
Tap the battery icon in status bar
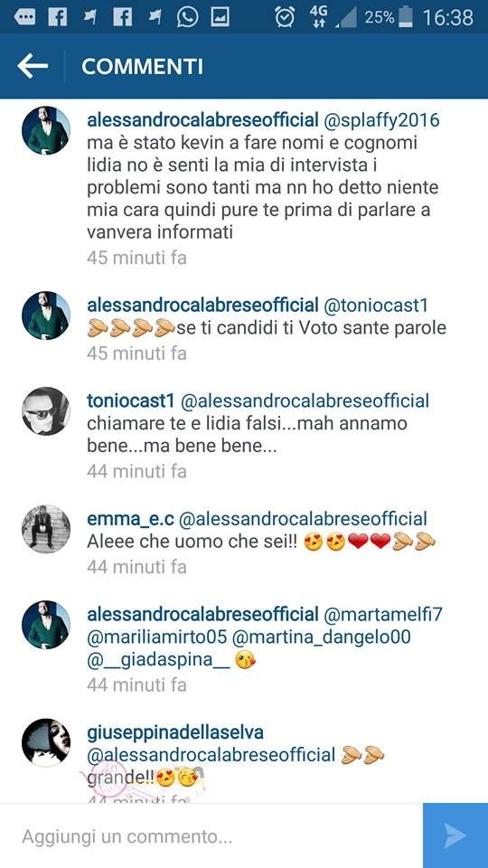pyautogui.click(x=406, y=17)
